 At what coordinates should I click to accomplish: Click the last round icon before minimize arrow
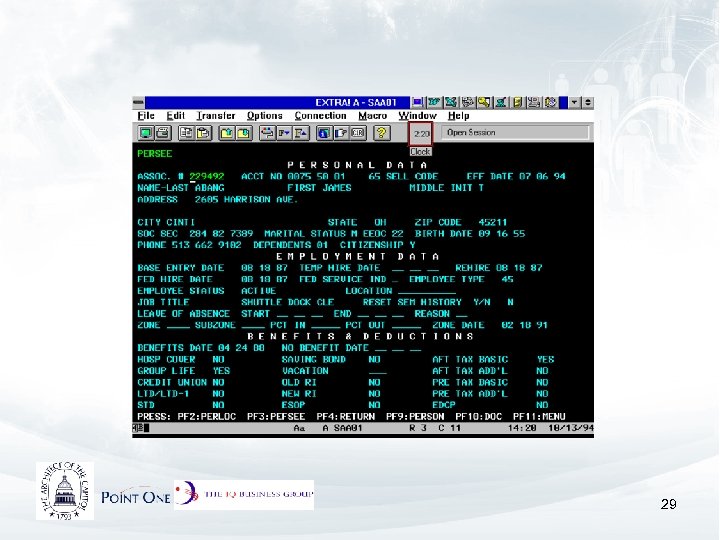[551, 102]
